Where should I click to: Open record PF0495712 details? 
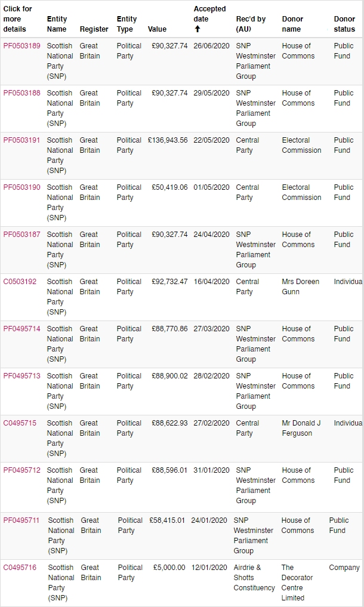point(21,470)
